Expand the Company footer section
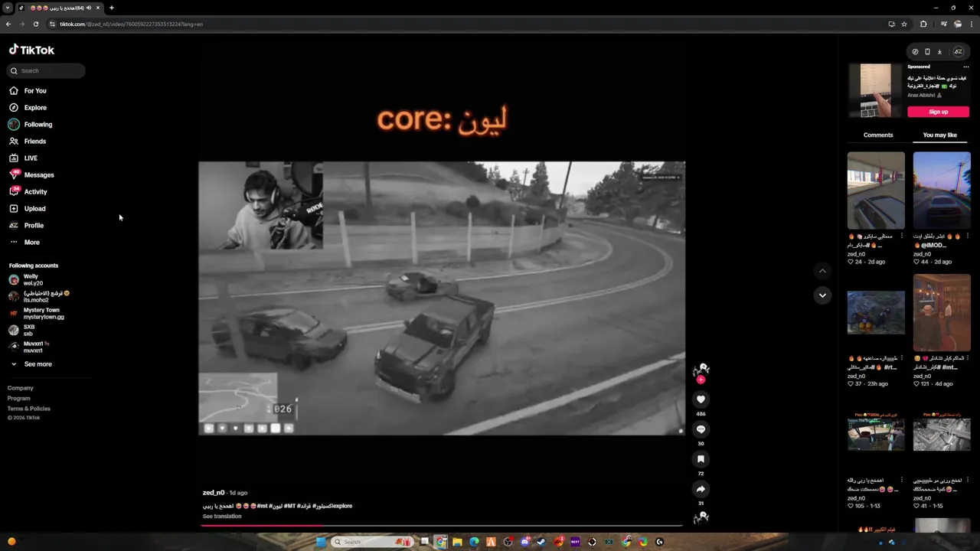Image resolution: width=980 pixels, height=551 pixels. [21, 388]
